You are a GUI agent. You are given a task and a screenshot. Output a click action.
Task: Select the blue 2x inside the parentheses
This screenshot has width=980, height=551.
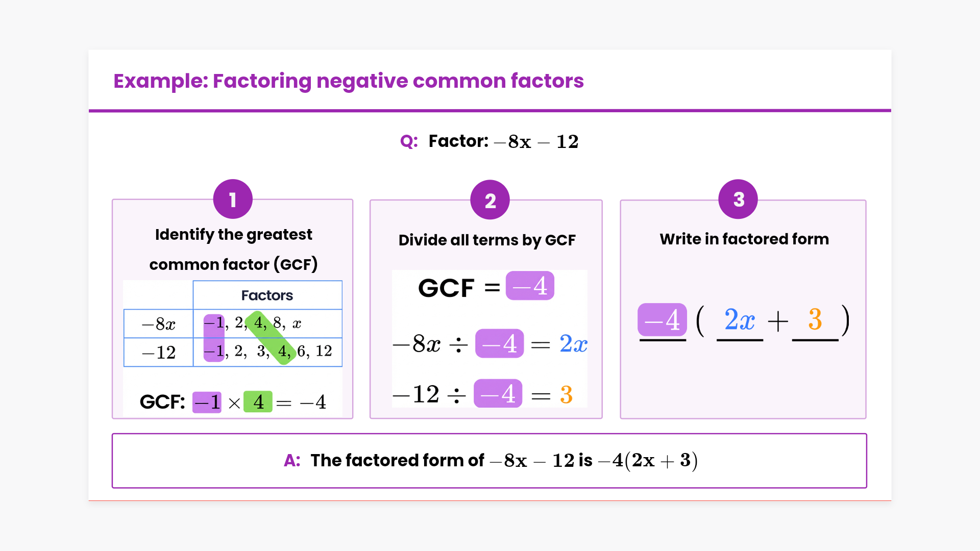pos(740,320)
